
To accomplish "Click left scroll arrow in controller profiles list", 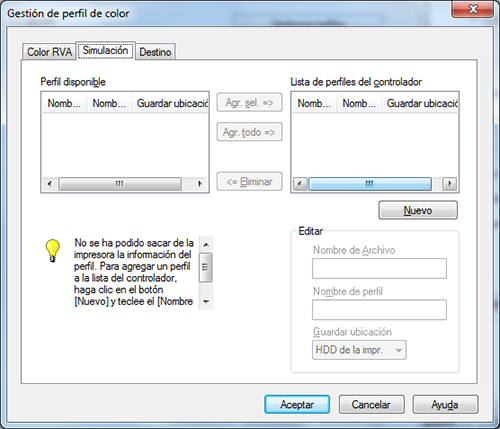I will click(x=300, y=184).
